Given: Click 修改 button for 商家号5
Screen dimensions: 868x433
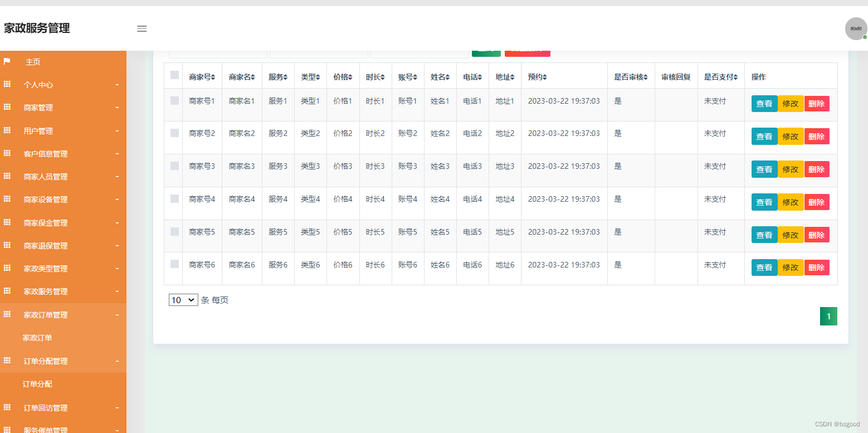Looking at the screenshot, I should pyautogui.click(x=791, y=235).
